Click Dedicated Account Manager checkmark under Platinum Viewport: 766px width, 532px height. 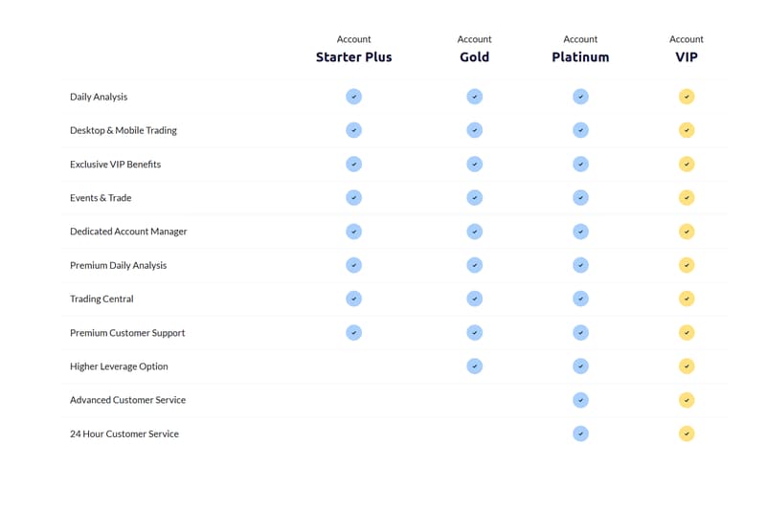580,232
